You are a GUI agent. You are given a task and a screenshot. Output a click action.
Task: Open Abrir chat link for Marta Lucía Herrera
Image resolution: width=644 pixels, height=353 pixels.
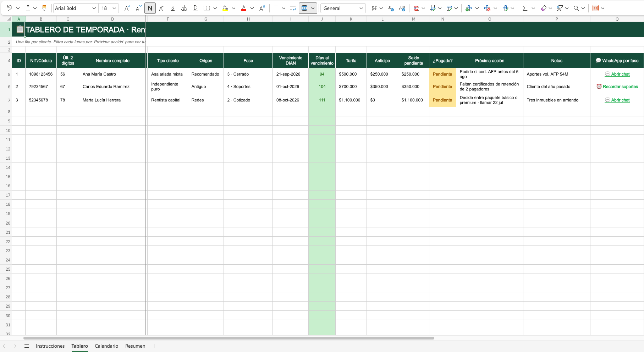pos(617,100)
